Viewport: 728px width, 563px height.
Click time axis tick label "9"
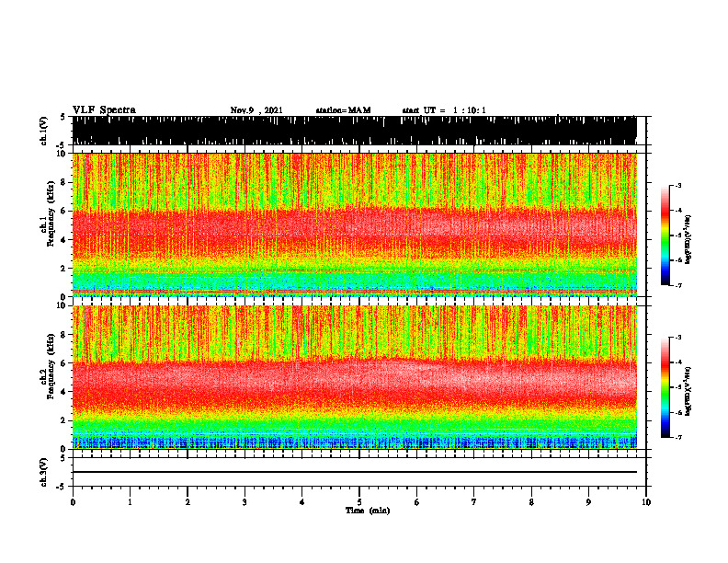pos(588,502)
